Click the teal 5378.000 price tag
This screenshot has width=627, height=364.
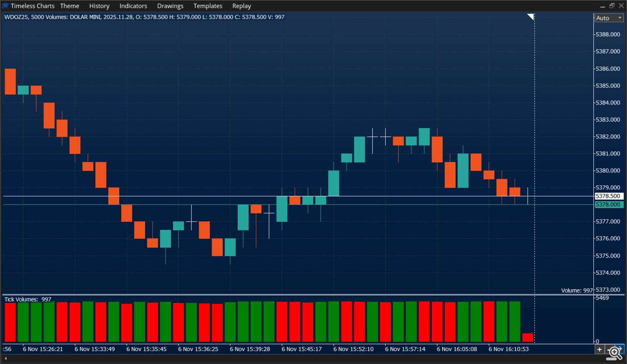609,204
